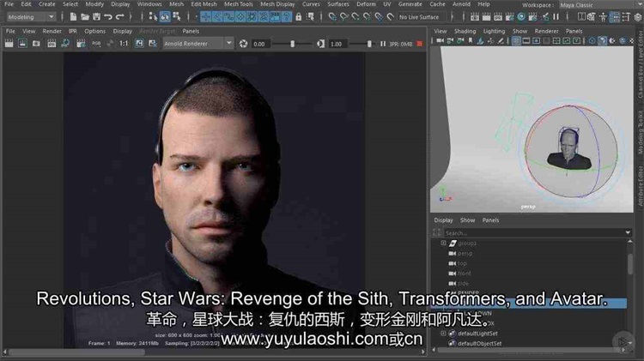Viewport: 644px width, 361px height.
Task: Toggle the curves selection mask
Action: [x=228, y=17]
